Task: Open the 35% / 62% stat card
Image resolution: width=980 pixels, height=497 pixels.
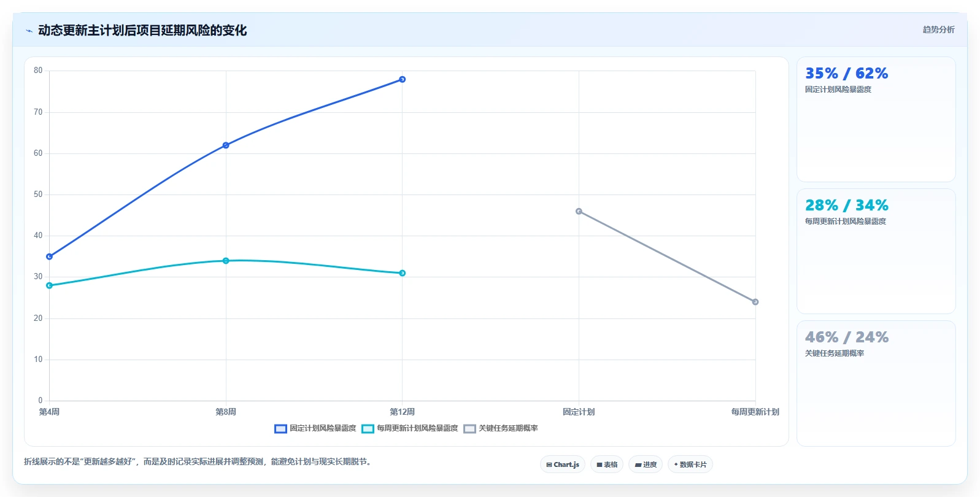Action: point(876,120)
